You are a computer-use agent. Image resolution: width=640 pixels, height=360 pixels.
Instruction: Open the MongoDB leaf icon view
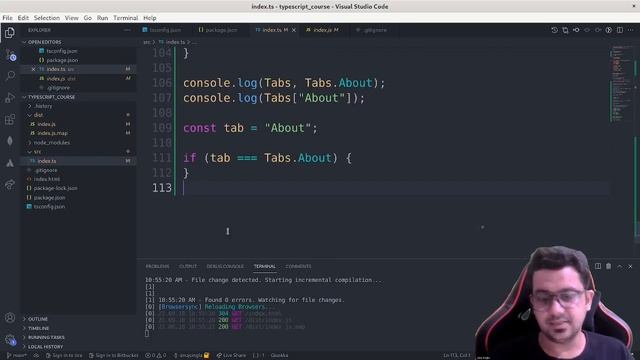10,141
